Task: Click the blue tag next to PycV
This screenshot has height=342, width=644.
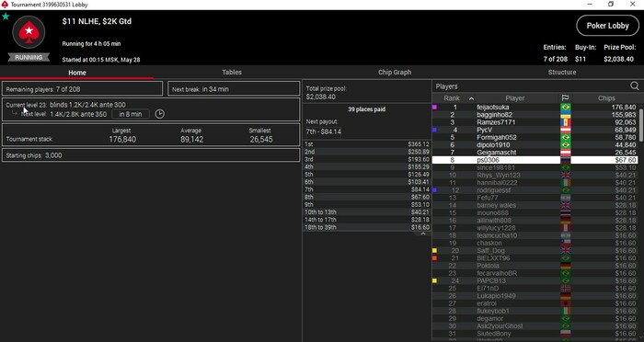Action: pos(434,130)
